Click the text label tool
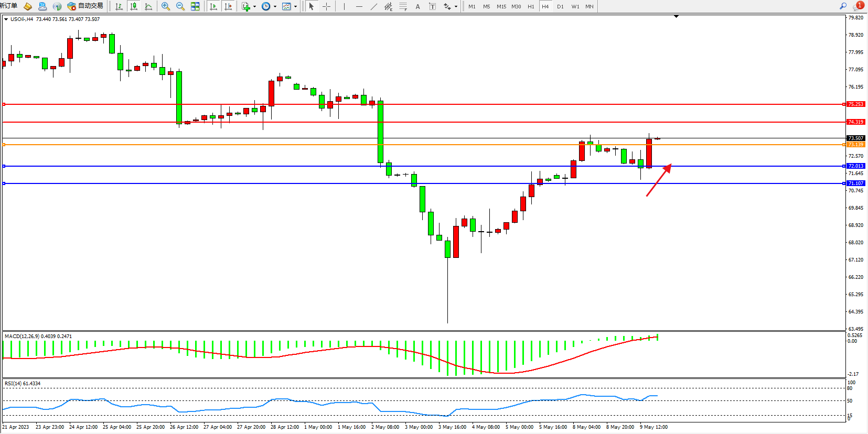 click(417, 6)
